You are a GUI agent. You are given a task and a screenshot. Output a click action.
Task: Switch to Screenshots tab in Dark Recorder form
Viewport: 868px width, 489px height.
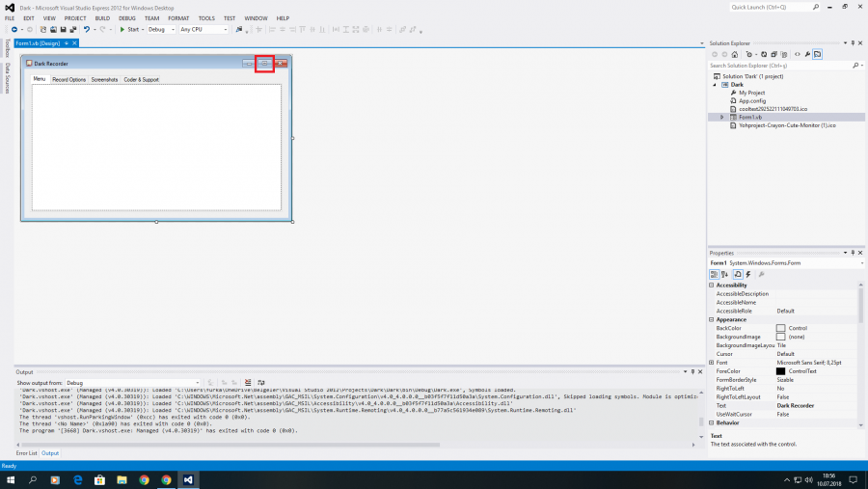point(104,80)
